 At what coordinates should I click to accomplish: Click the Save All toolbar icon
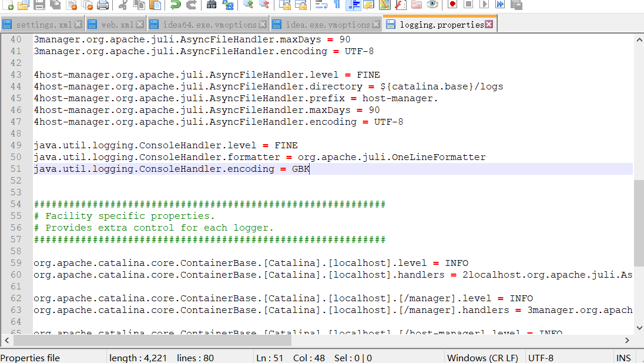point(55,5)
